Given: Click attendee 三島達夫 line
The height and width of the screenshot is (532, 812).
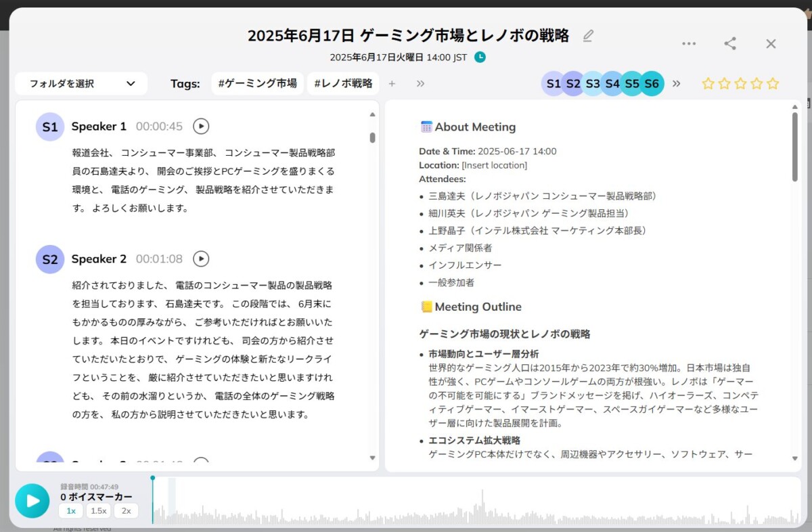Looking at the screenshot, I should click(x=542, y=196).
